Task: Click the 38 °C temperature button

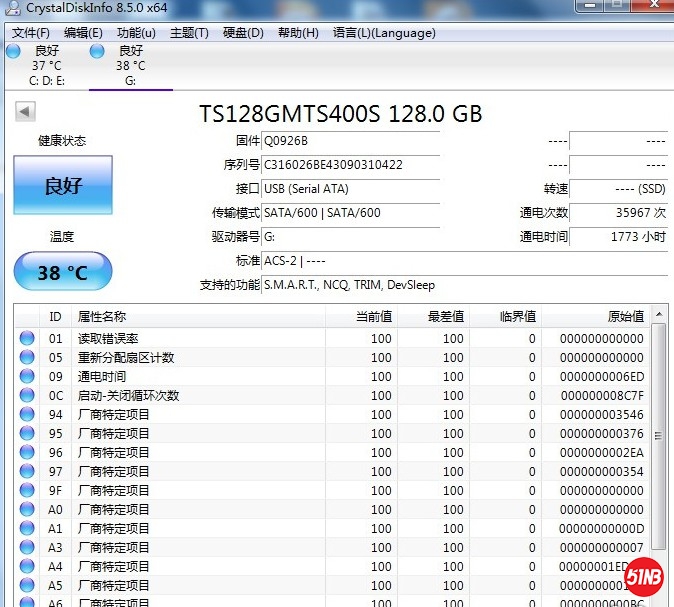Action: [63, 272]
